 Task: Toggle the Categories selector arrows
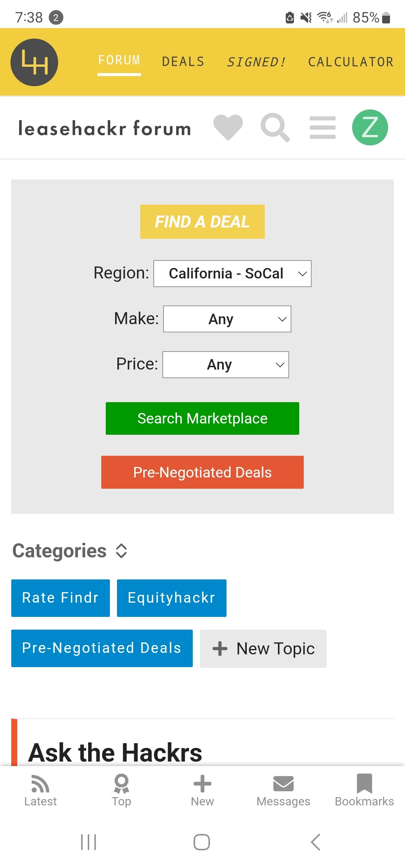tap(121, 551)
